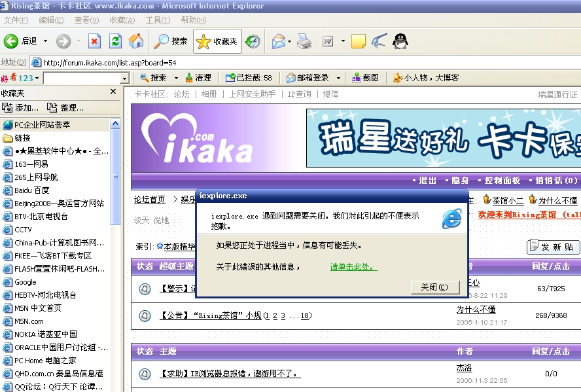Screen dimensions: 581x392
Task: Stop page loading with red X icon
Action: 94,41
